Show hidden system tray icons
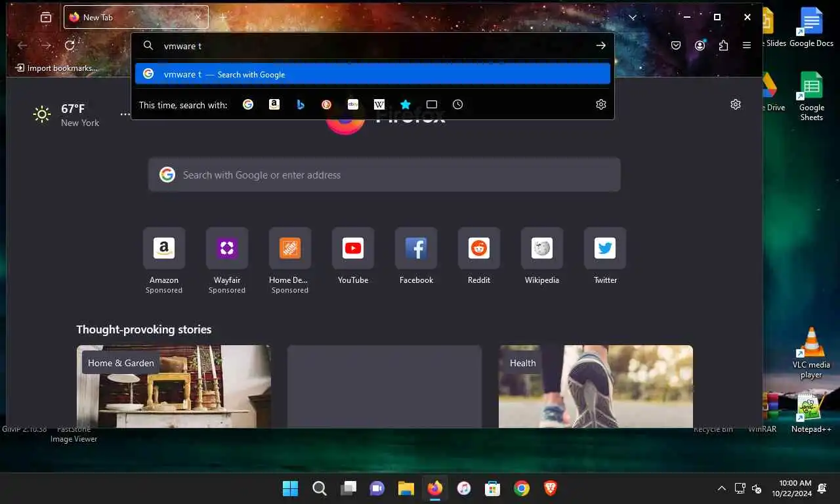Image resolution: width=840 pixels, height=504 pixels. [721, 488]
